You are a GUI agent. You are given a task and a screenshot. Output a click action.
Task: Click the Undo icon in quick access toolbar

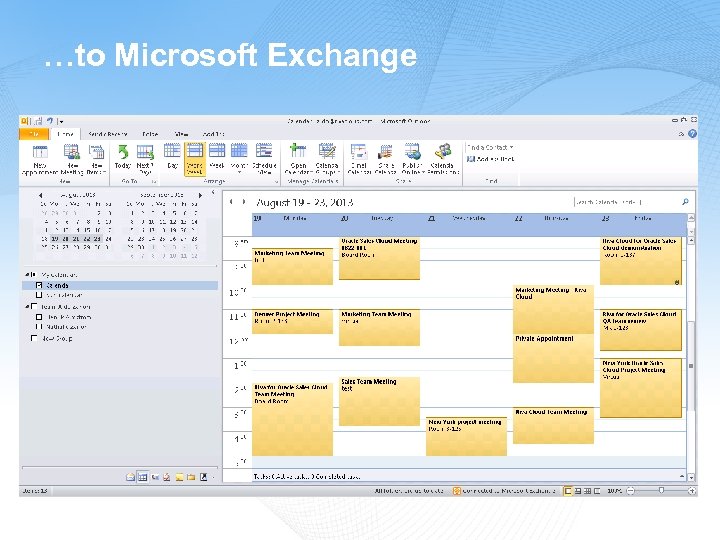click(50, 121)
